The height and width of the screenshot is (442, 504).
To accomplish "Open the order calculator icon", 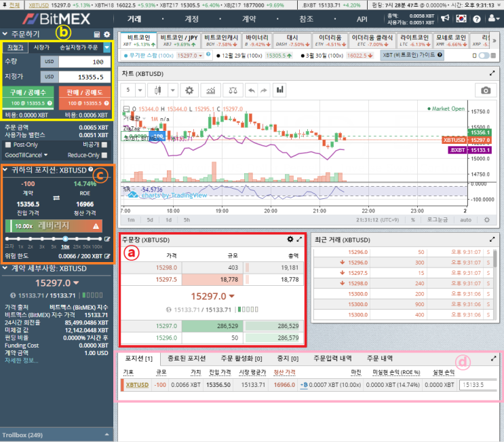I will (x=97, y=34).
